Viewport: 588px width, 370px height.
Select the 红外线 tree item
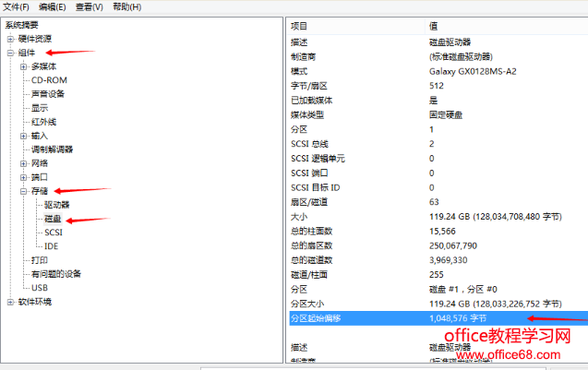click(x=43, y=122)
